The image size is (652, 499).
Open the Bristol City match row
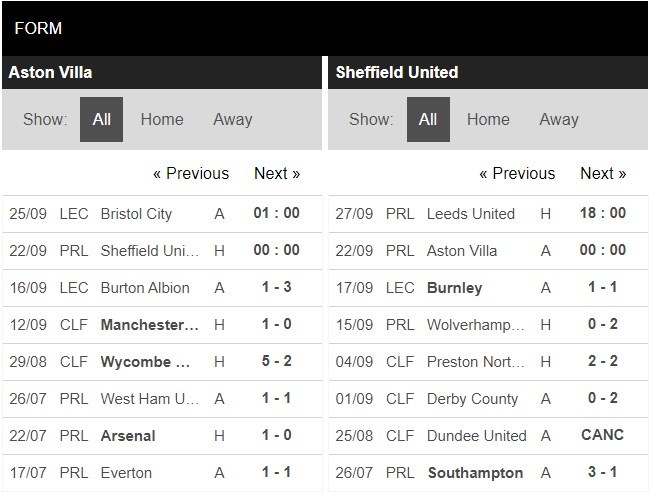pos(137,214)
